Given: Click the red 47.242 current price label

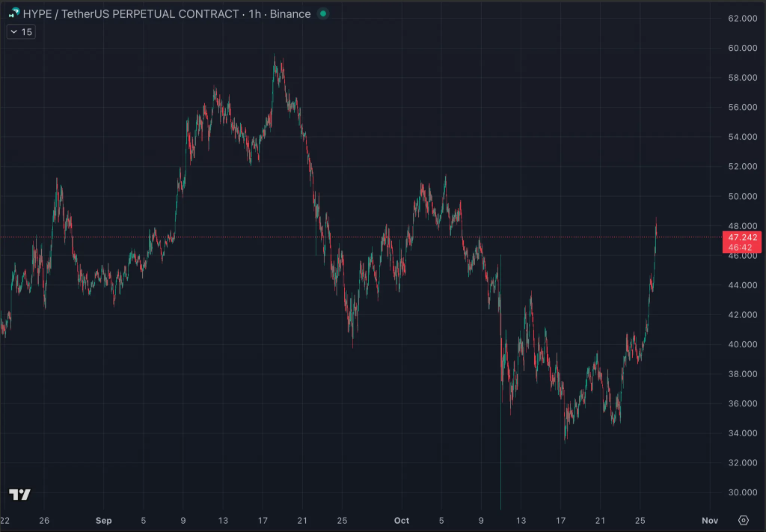Looking at the screenshot, I should [x=741, y=237].
